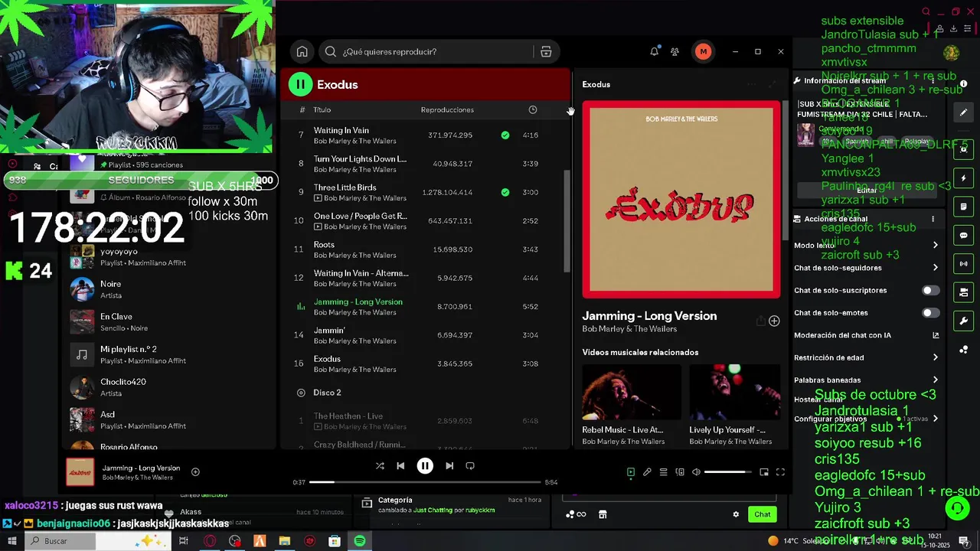Viewport: 980px width, 551px height.
Task: Expand Chat de solo-seguidores option
Action: coord(866,268)
